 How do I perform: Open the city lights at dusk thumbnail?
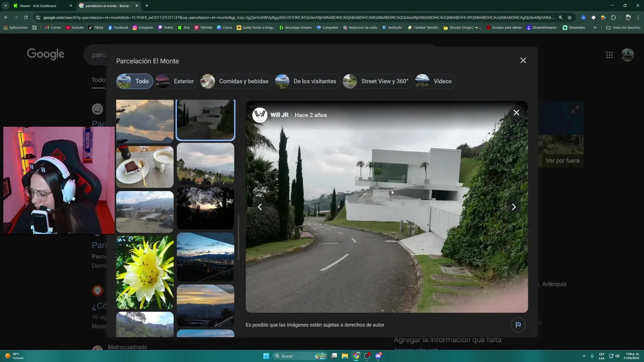205,256
